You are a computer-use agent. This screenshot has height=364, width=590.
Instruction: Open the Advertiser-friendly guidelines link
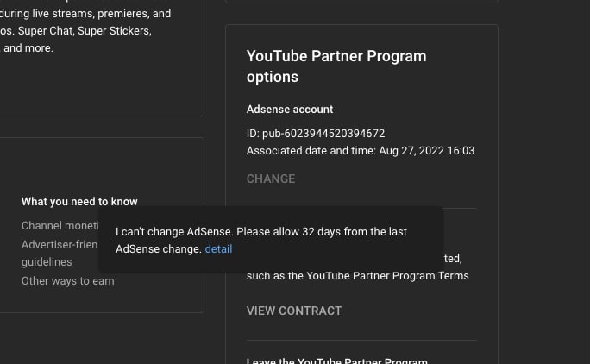tap(60, 254)
